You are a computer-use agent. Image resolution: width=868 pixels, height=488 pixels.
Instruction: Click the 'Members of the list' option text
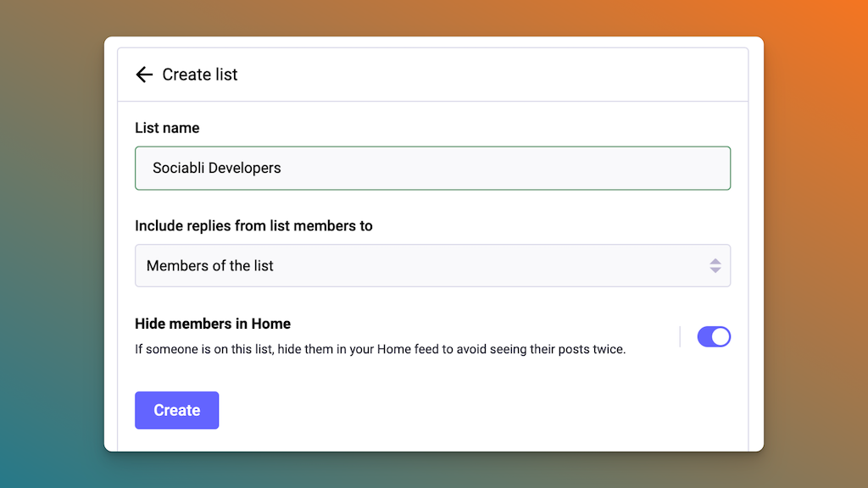(210, 266)
